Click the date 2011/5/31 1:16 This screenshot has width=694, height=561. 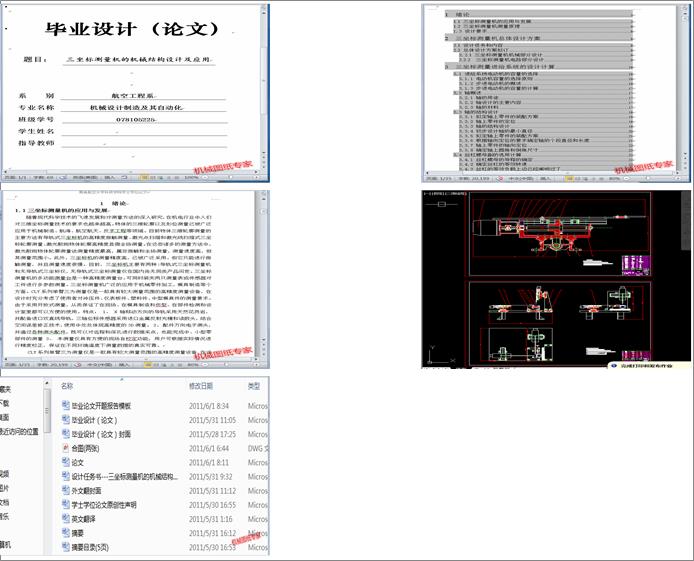(x=209, y=519)
